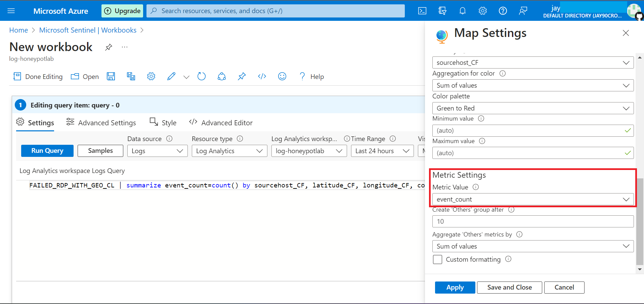Open Help in workbook toolbar

311,76
